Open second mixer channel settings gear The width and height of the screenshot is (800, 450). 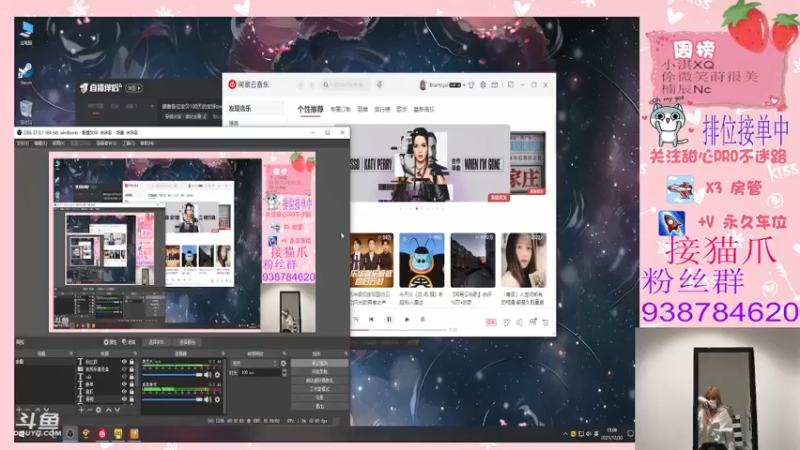[217, 399]
